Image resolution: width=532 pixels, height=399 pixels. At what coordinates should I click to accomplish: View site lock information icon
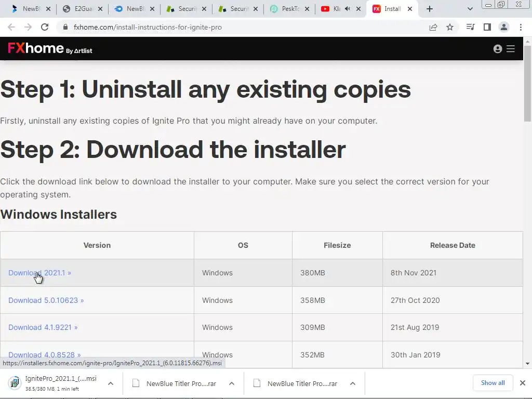pyautogui.click(x=65, y=27)
